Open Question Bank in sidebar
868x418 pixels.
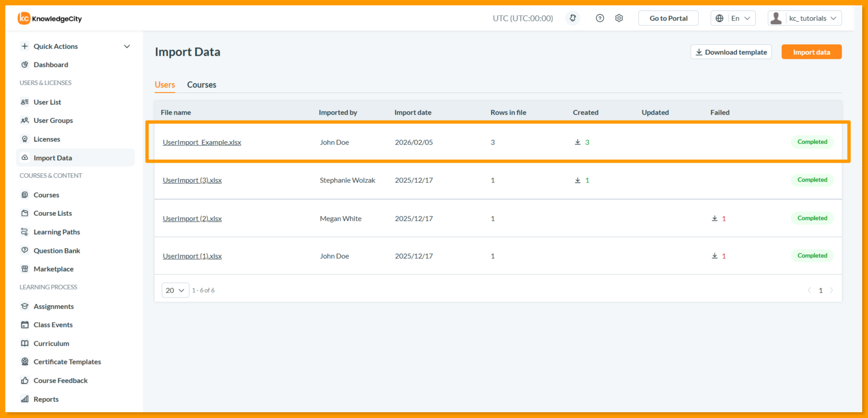(57, 251)
